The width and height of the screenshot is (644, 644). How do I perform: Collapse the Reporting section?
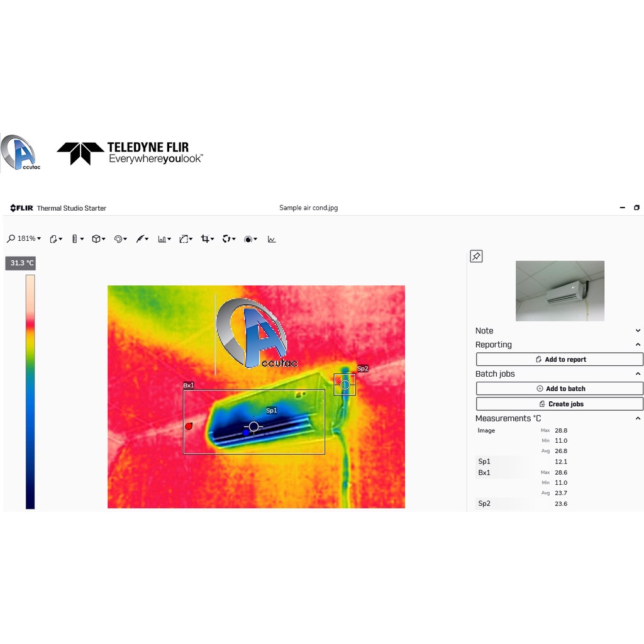pyautogui.click(x=638, y=345)
